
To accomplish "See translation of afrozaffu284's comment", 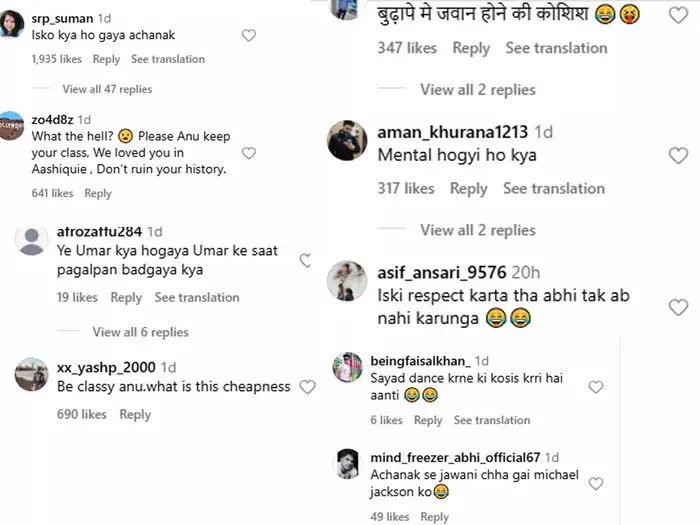I will coord(197,297).
